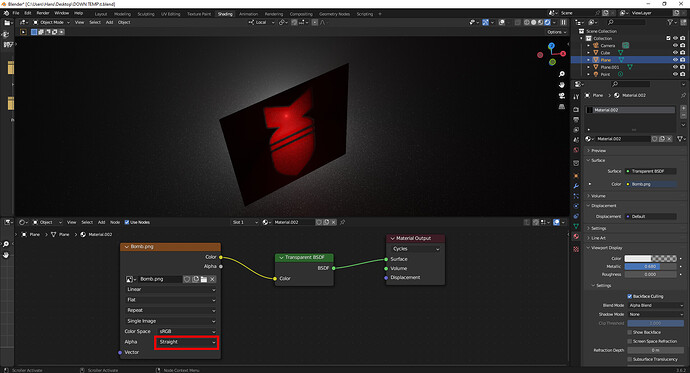Add material slot with plus button

(683, 108)
